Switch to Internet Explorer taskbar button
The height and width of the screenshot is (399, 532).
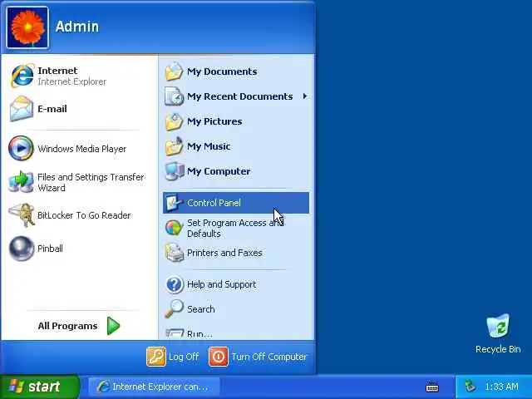[x=155, y=387]
